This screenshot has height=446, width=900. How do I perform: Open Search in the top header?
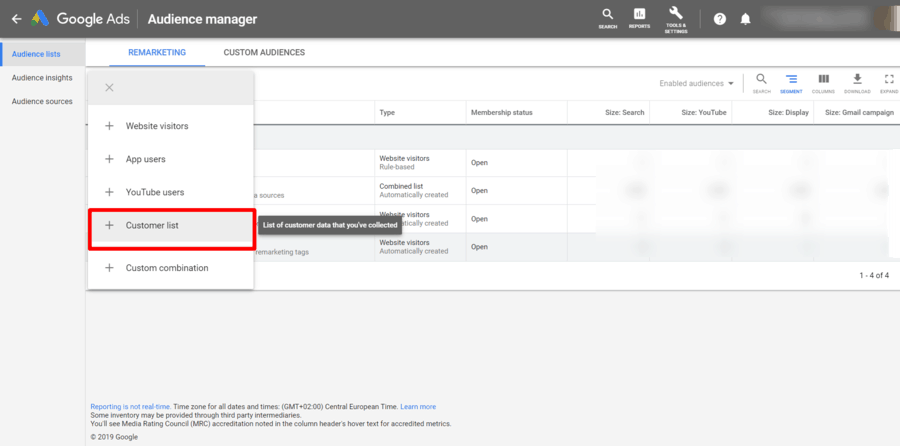[x=607, y=18]
